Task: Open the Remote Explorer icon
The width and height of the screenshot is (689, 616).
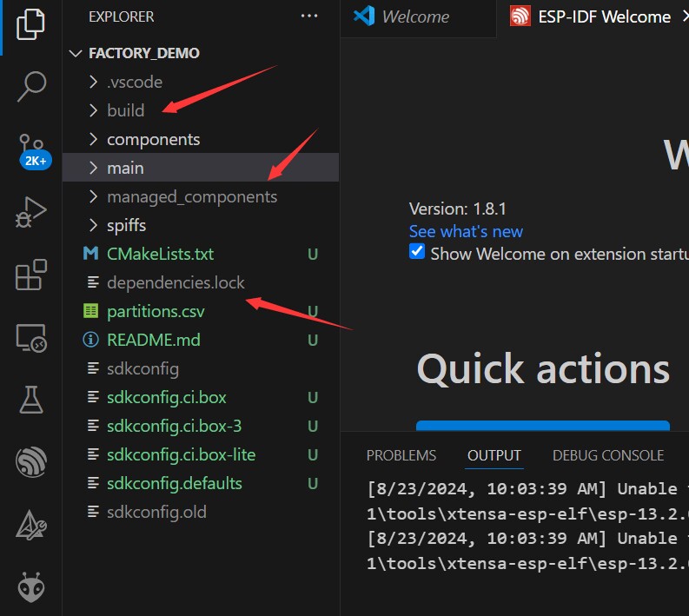Action: [x=30, y=338]
